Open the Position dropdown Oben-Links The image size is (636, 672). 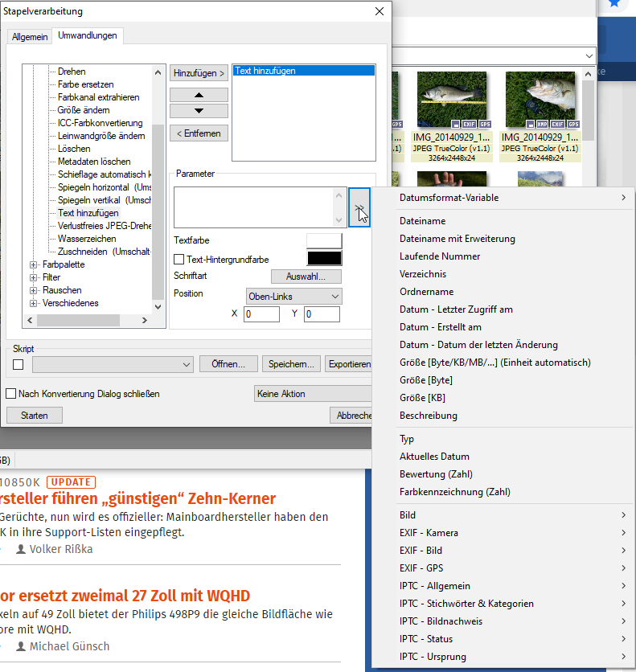294,297
